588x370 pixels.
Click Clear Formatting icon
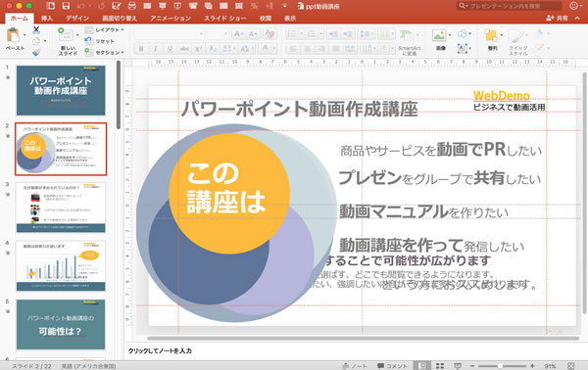coord(269,34)
